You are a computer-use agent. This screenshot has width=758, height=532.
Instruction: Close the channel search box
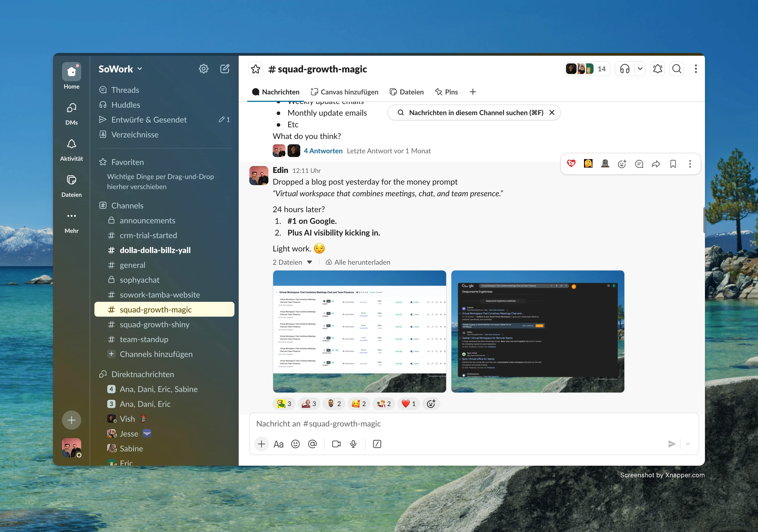pos(552,112)
